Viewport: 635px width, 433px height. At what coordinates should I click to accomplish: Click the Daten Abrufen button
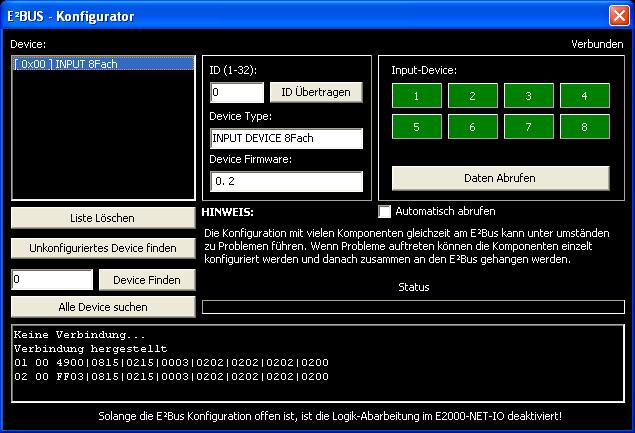(x=500, y=178)
